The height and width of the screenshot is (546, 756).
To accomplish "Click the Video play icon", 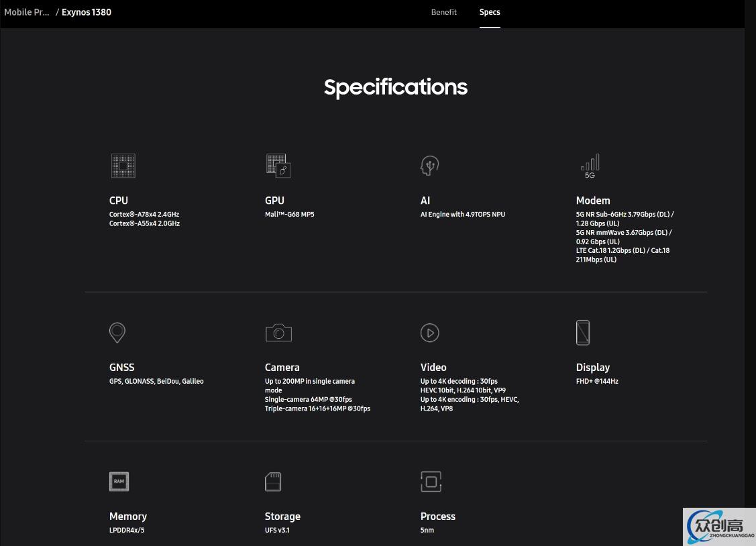I will [429, 333].
